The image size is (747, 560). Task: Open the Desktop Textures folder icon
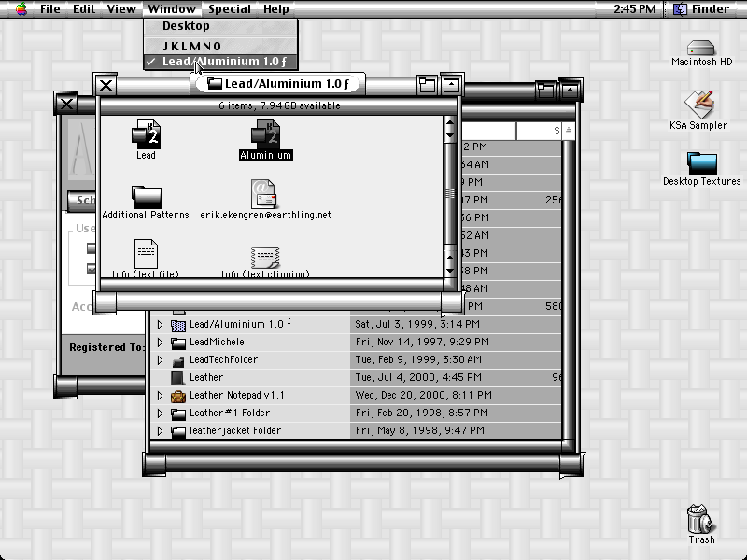pyautogui.click(x=702, y=164)
